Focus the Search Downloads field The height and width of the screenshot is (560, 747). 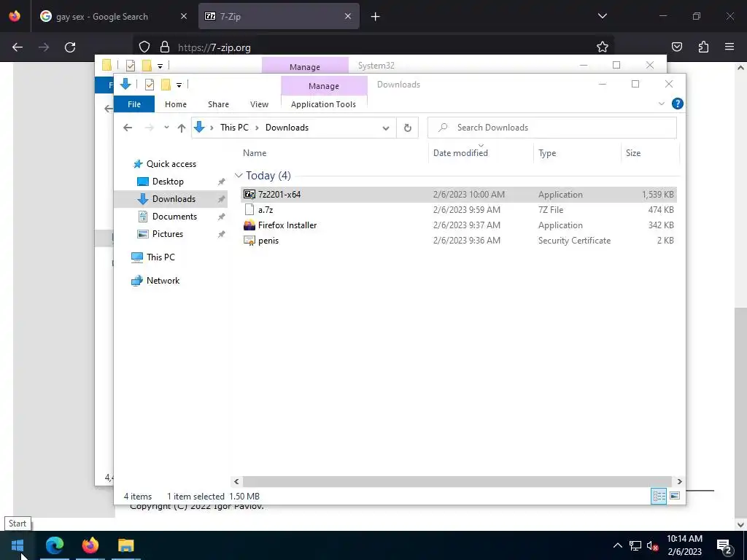(x=551, y=128)
